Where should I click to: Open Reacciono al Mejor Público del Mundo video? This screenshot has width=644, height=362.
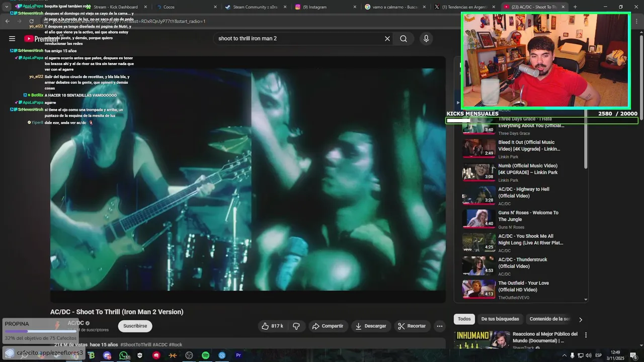pos(545,337)
